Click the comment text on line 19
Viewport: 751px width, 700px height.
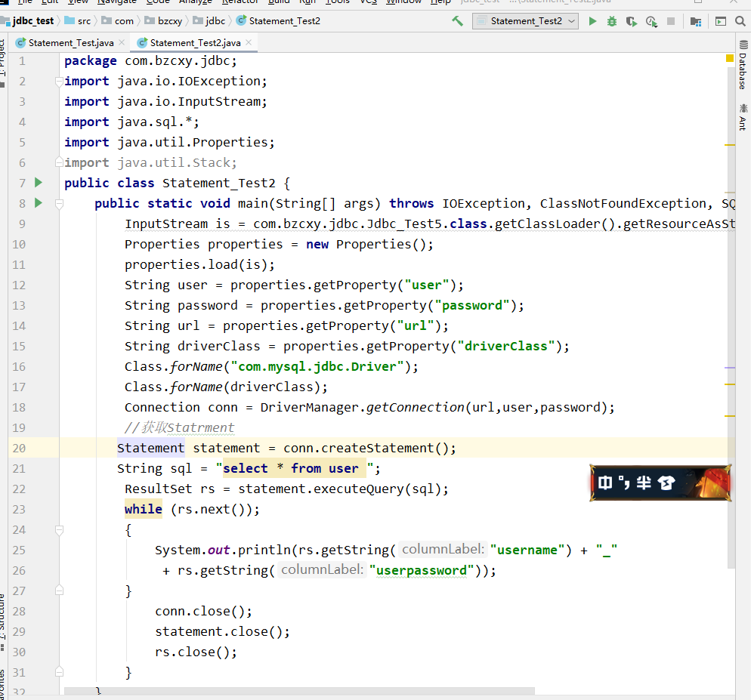point(179,427)
